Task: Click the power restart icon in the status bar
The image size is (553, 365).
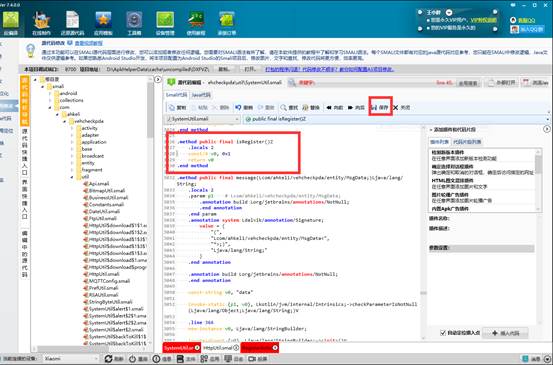Action: click(x=133, y=359)
